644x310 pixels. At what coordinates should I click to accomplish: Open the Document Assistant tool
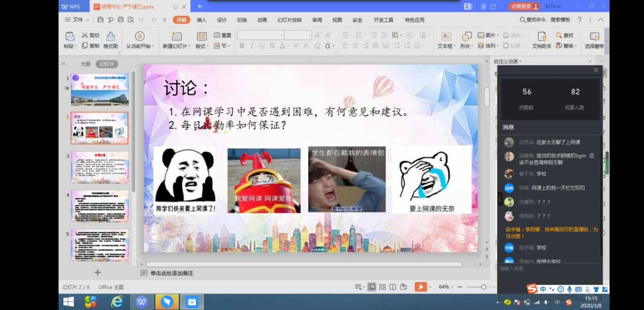(x=541, y=40)
